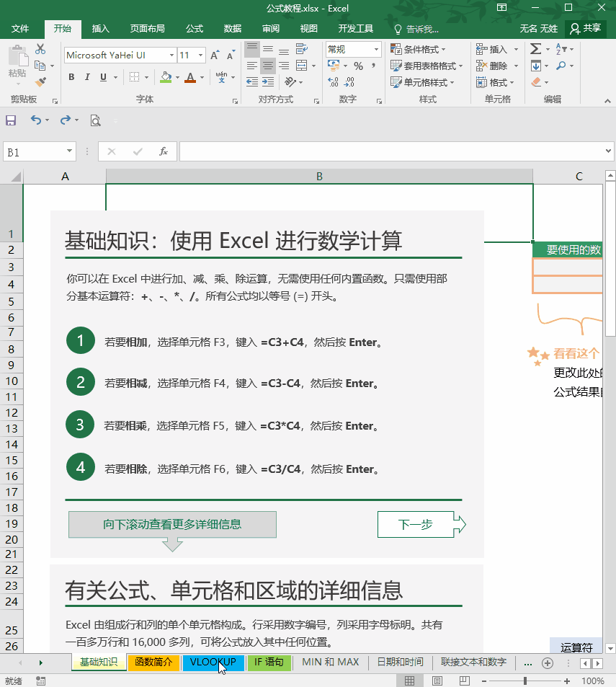Switch to the 插入 ribbon tab
616x687 pixels.
tap(100, 29)
